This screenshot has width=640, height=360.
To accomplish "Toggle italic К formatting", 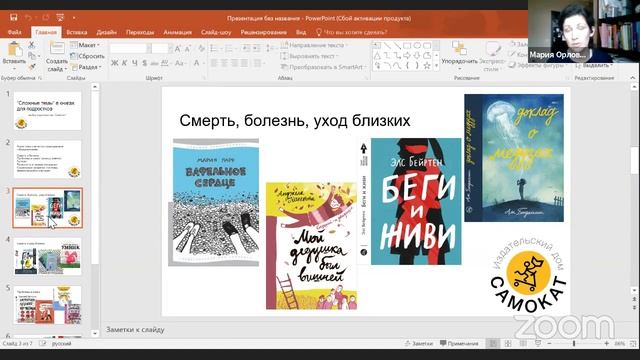I will tap(124, 63).
